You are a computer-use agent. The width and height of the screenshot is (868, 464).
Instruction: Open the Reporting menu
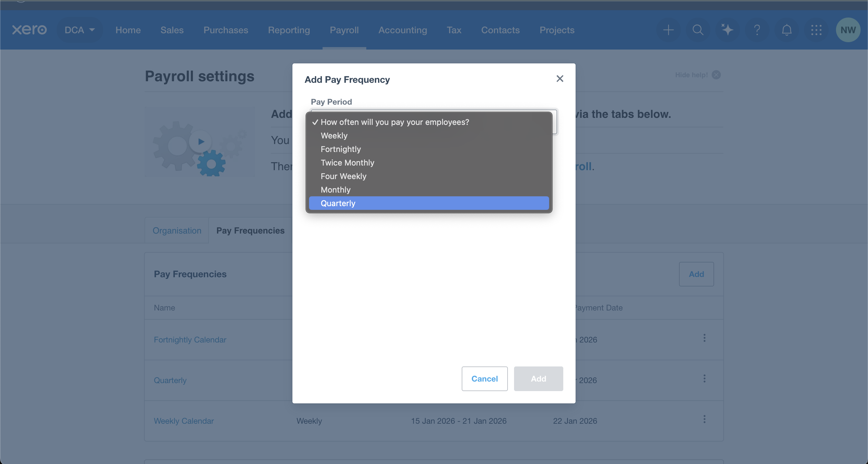[289, 30]
